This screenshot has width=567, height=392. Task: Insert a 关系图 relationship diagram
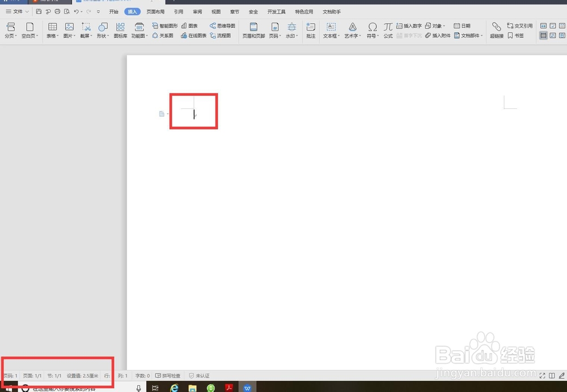(x=163, y=36)
